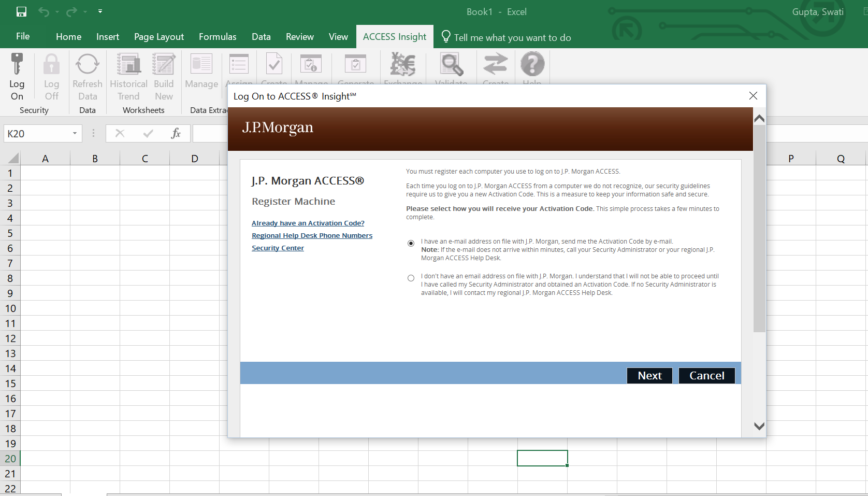
Task: Open the Name Box dropdown arrow
Action: [75, 134]
